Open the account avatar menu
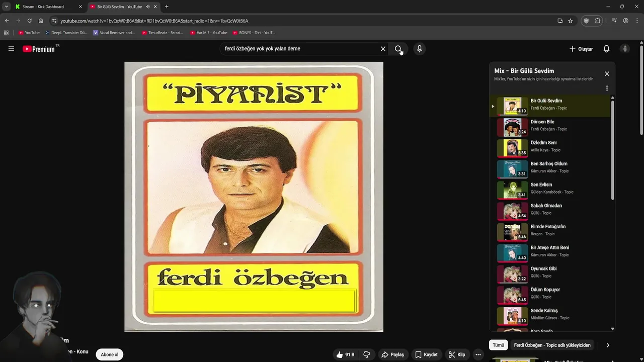This screenshot has height=362, width=644. point(625,49)
